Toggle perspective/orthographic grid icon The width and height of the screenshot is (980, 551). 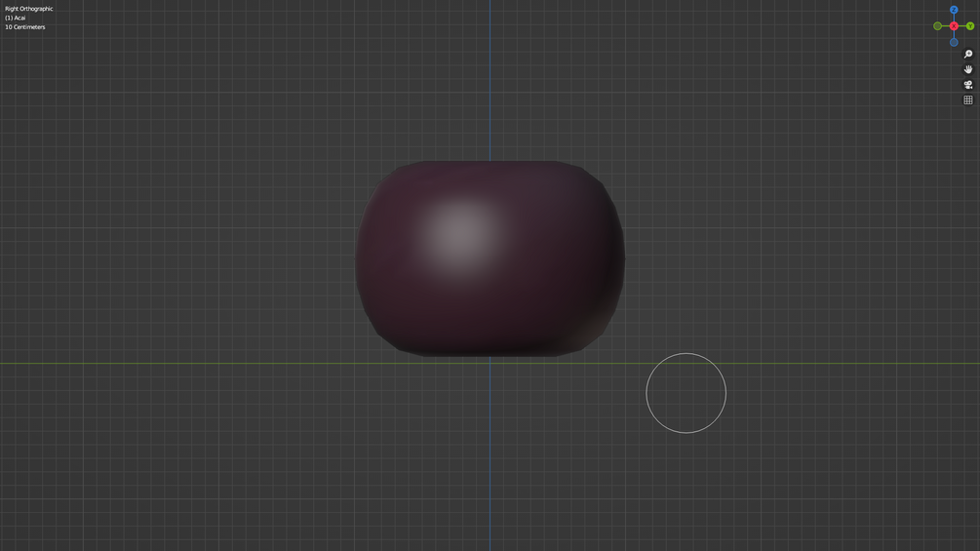pyautogui.click(x=968, y=99)
